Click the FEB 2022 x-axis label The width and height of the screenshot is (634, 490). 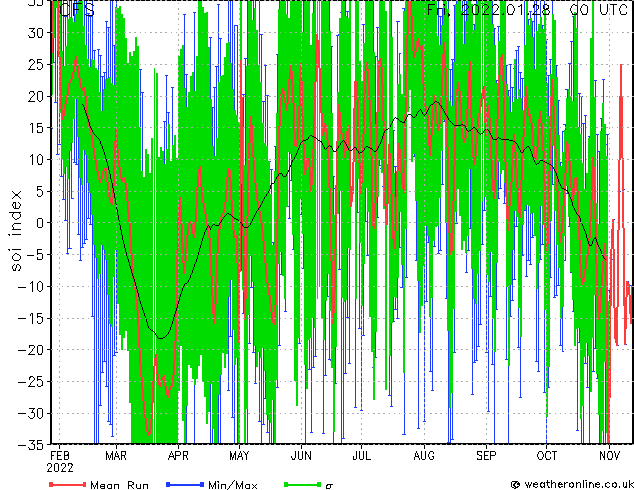pyautogui.click(x=60, y=462)
